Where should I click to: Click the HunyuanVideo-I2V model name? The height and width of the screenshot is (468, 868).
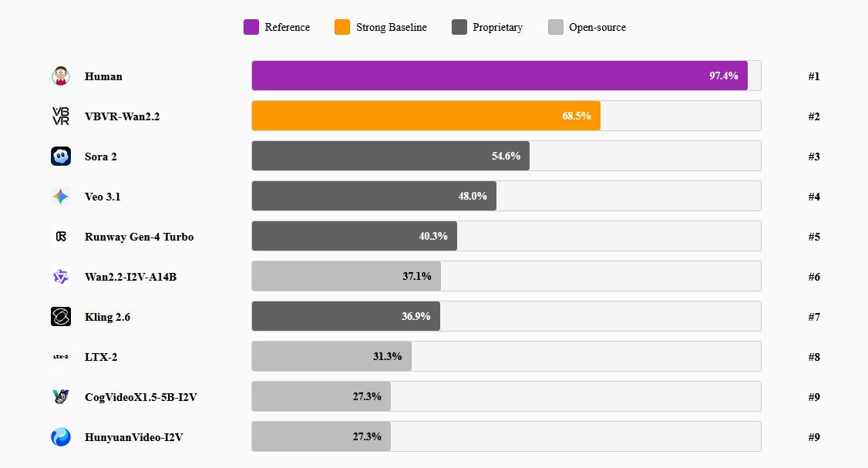[x=133, y=437]
